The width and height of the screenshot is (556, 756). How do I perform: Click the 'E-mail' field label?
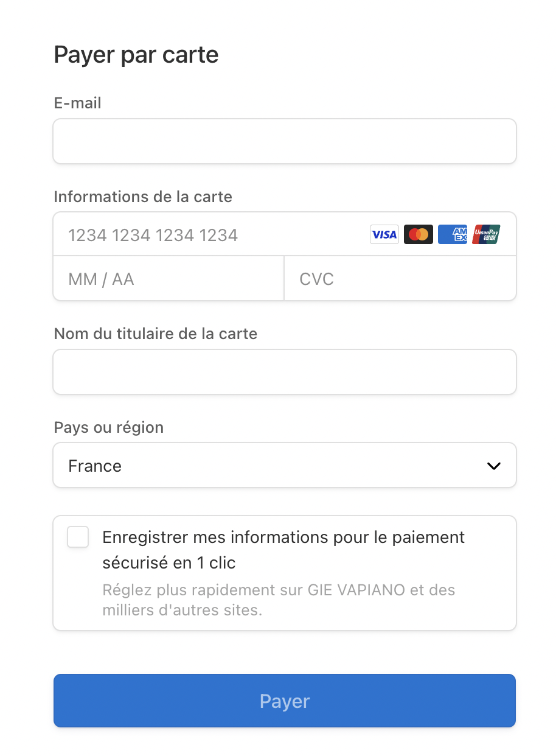(78, 103)
